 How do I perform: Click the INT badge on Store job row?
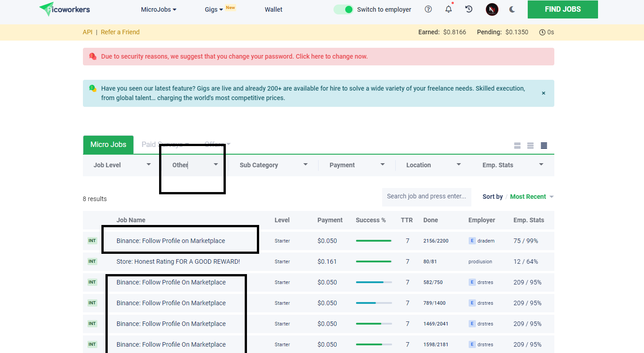pos(92,261)
